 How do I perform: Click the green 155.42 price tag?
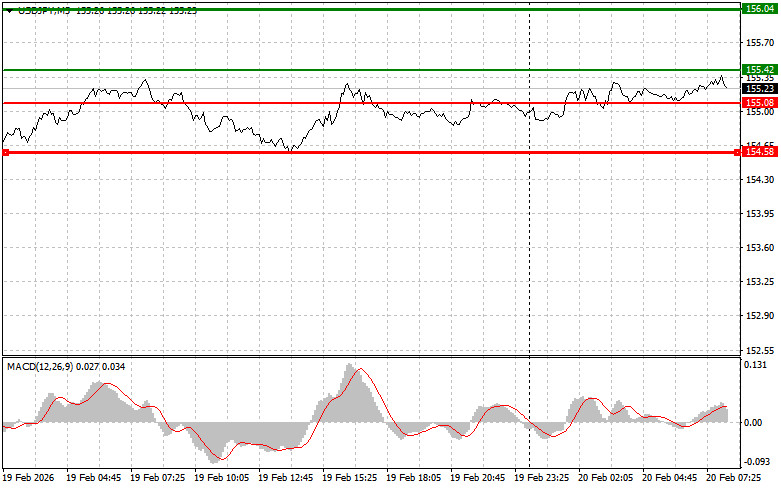click(x=759, y=69)
